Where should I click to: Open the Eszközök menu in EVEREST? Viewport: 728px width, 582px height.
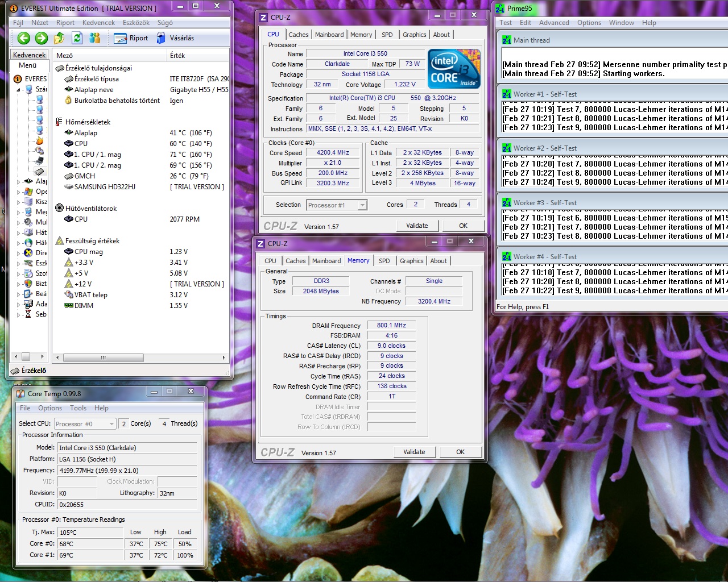(x=136, y=23)
